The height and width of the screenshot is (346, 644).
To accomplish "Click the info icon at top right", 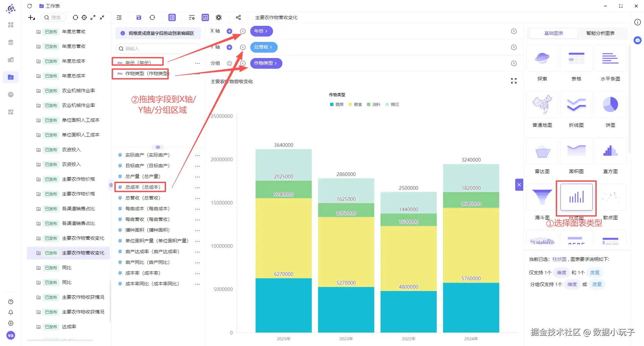I will coord(638,22).
